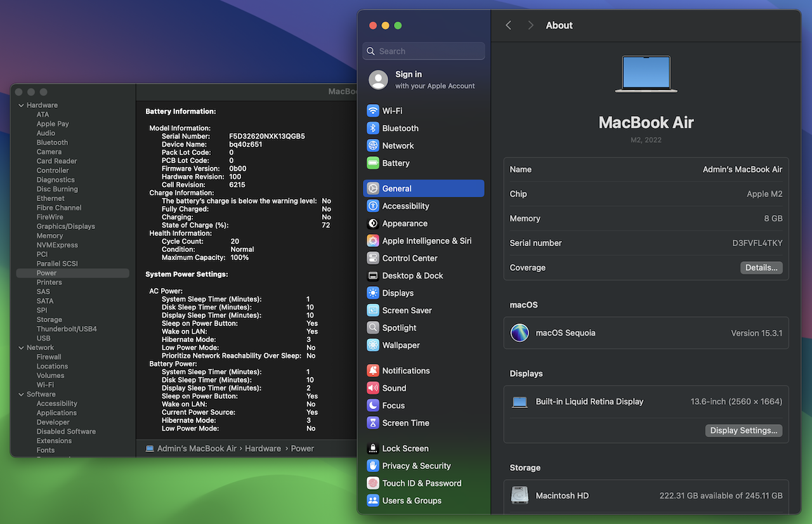Open Wi-Fi icon in System Settings sidebar
This screenshot has height=524, width=812.
pyautogui.click(x=373, y=111)
